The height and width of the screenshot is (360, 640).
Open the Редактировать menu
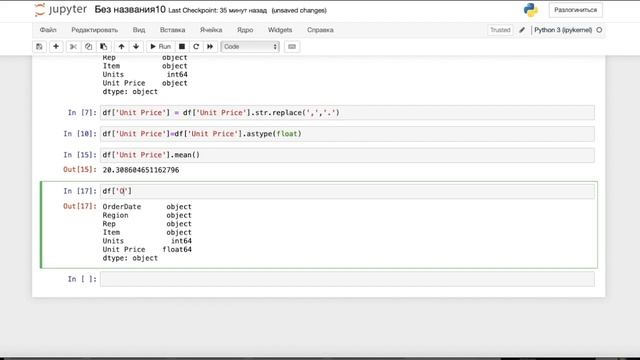[95, 30]
